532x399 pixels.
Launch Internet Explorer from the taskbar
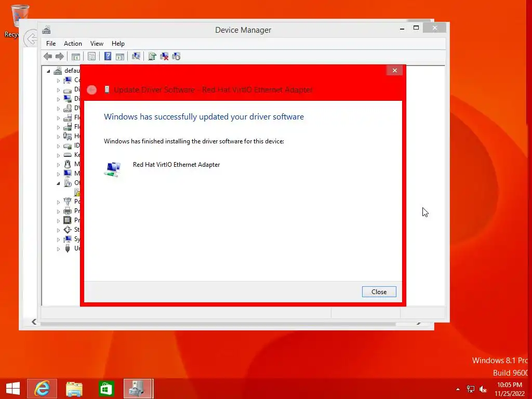tap(42, 389)
